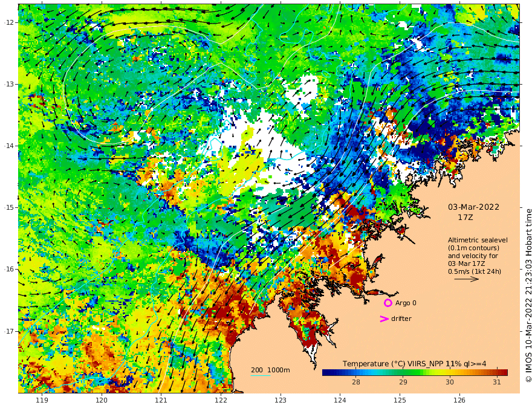Click longitude axis label 121
The width and height of the screenshot is (532, 411).
point(161,400)
